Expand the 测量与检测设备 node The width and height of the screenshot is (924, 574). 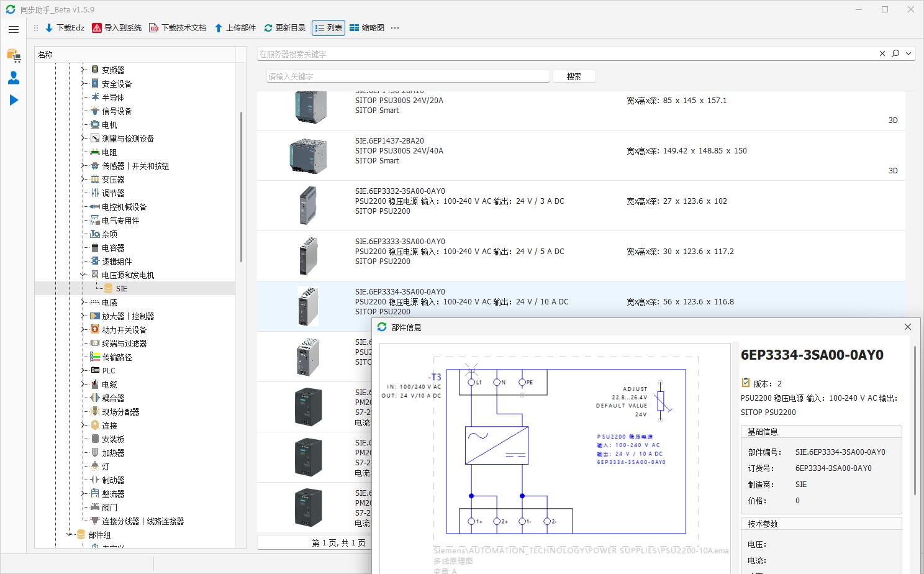click(83, 139)
